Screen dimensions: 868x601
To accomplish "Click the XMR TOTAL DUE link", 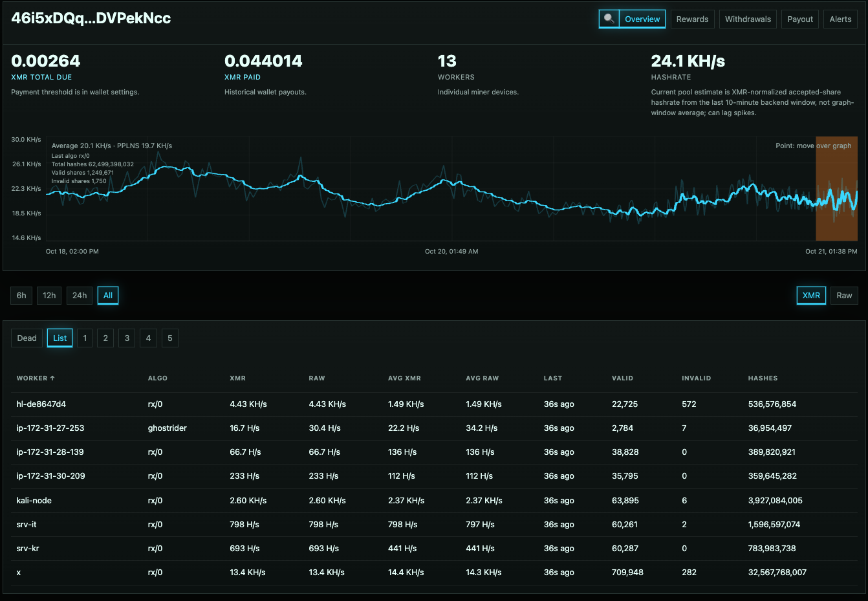I will [x=41, y=77].
